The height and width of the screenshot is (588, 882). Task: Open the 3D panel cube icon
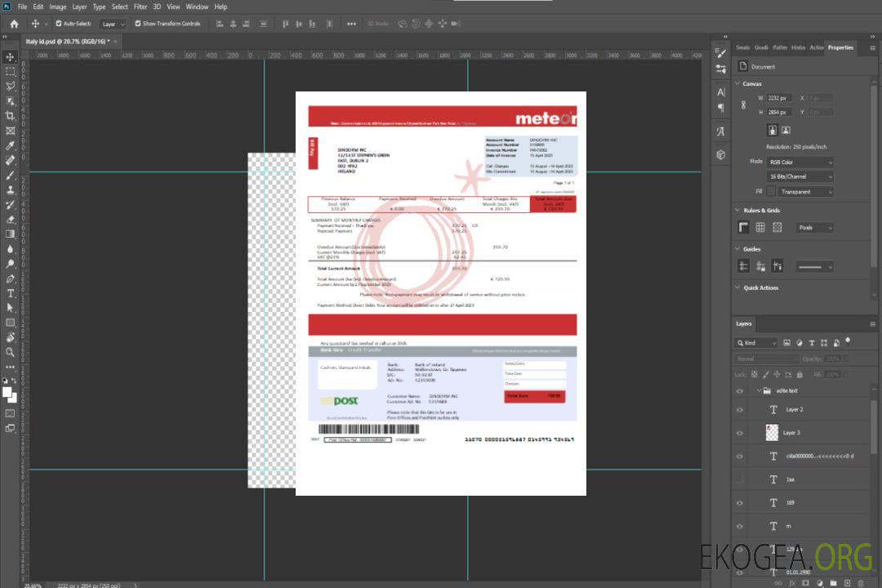(721, 154)
